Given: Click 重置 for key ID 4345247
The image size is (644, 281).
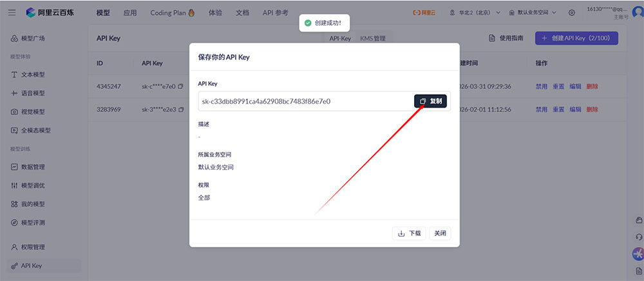Looking at the screenshot, I should (x=558, y=86).
